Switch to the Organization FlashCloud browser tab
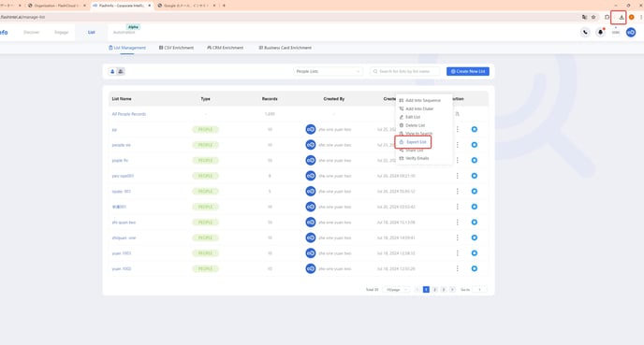 56,6
